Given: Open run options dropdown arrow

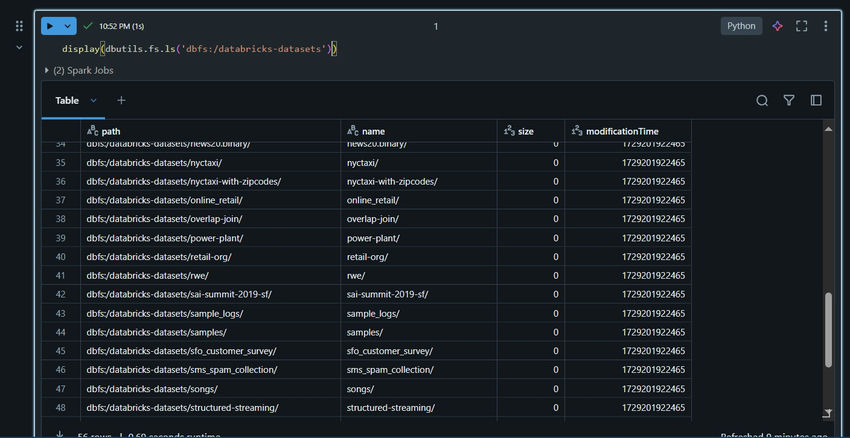Looking at the screenshot, I should pyautogui.click(x=68, y=26).
